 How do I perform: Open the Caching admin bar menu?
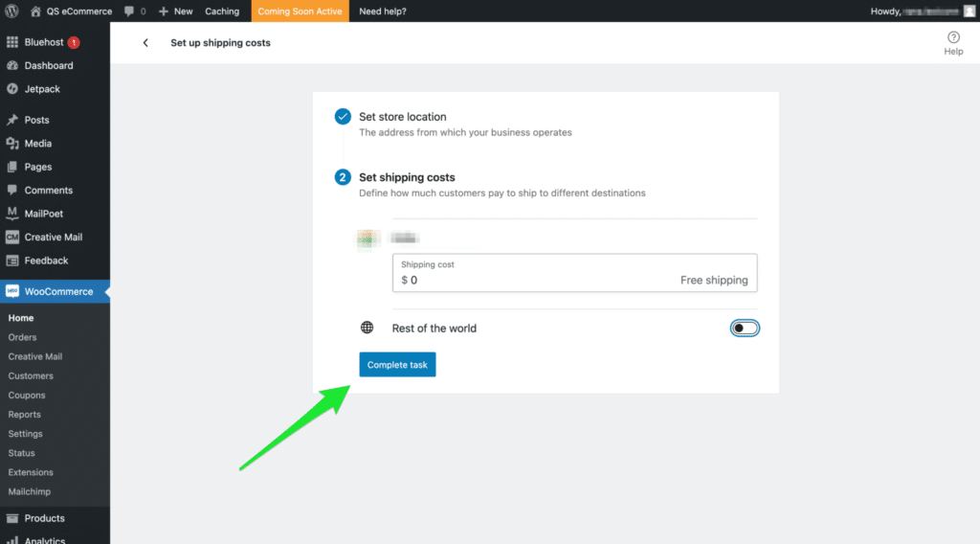(222, 11)
